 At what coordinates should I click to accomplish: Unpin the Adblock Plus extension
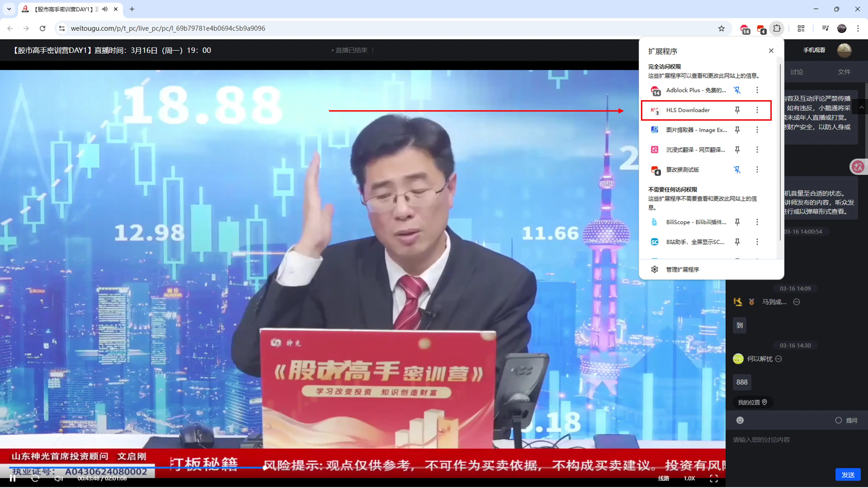737,90
